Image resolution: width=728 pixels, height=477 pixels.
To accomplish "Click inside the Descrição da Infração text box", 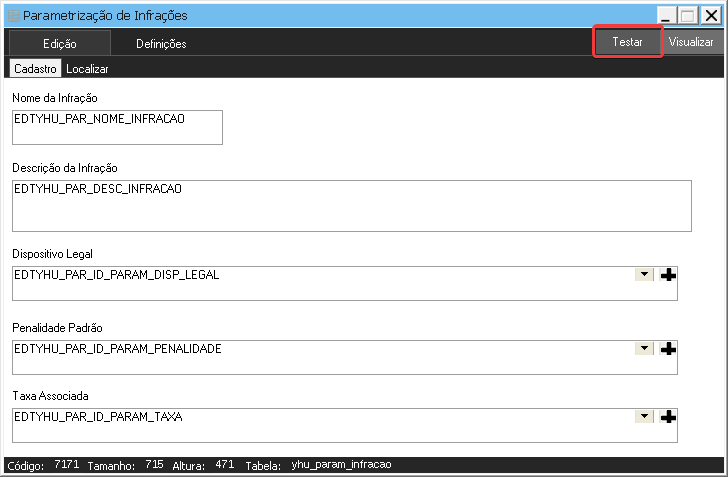I will [x=351, y=205].
